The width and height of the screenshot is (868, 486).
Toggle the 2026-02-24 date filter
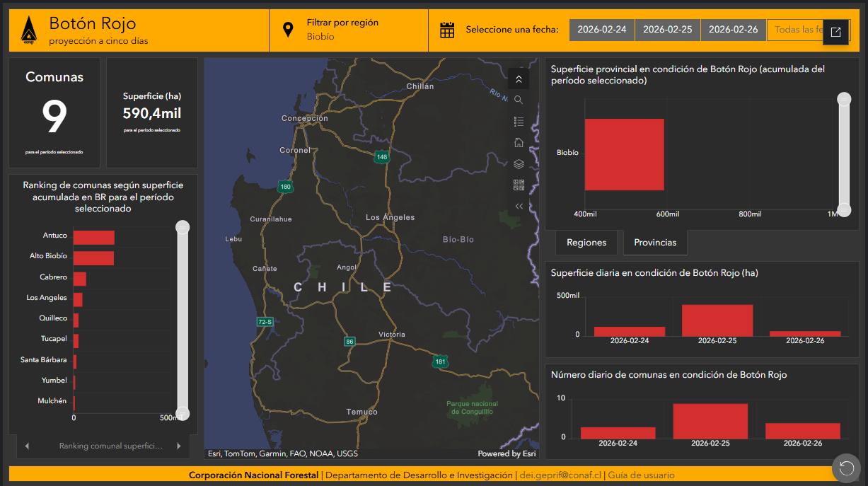pyautogui.click(x=601, y=30)
